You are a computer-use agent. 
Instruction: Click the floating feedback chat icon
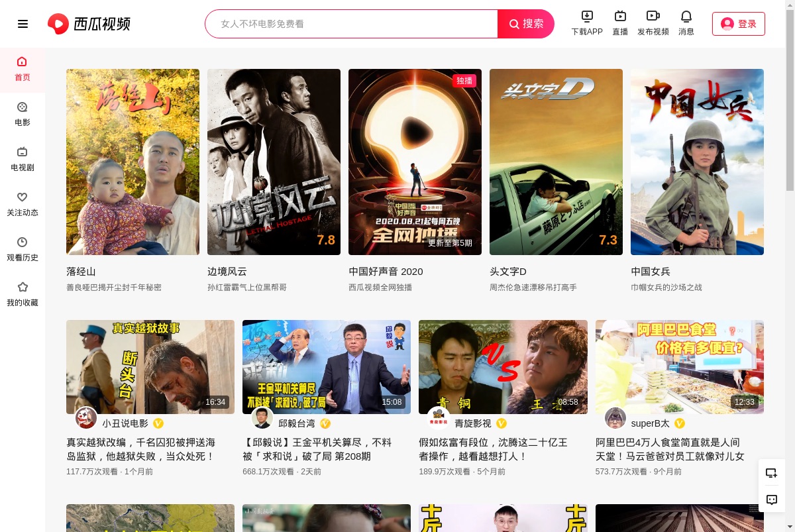[771, 500]
